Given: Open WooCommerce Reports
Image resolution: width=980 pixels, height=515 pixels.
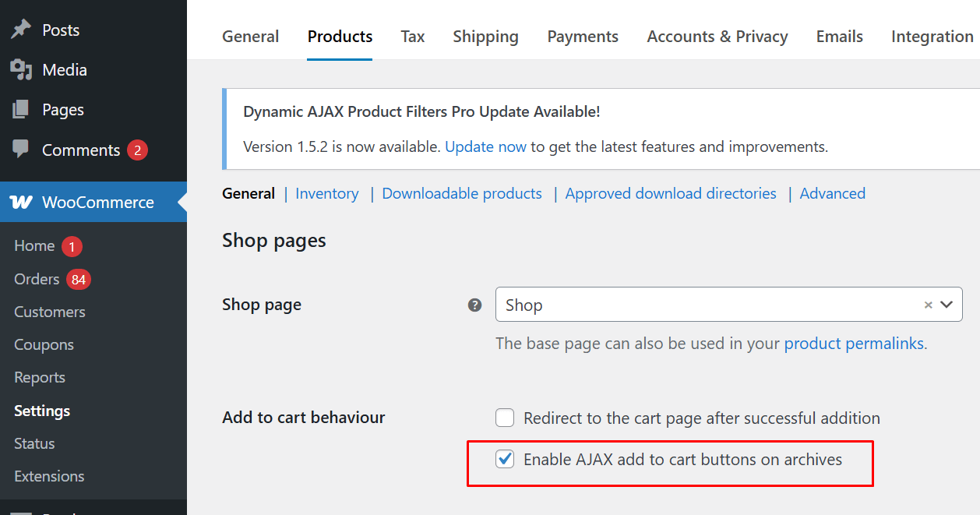Looking at the screenshot, I should (40, 377).
